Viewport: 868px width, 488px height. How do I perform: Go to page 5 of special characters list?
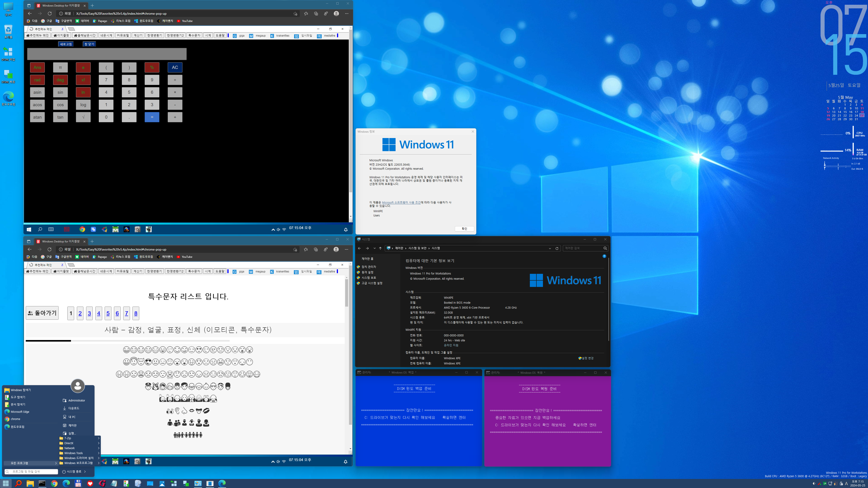(108, 313)
